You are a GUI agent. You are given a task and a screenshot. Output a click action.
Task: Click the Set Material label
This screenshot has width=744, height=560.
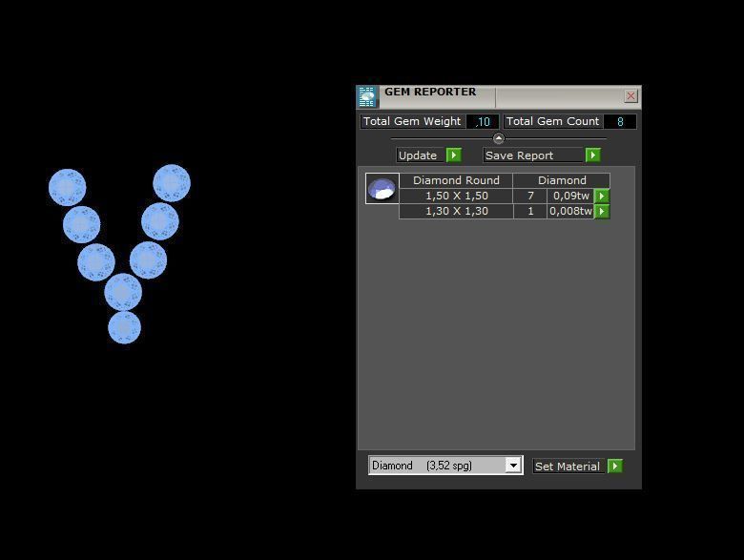[x=568, y=467]
